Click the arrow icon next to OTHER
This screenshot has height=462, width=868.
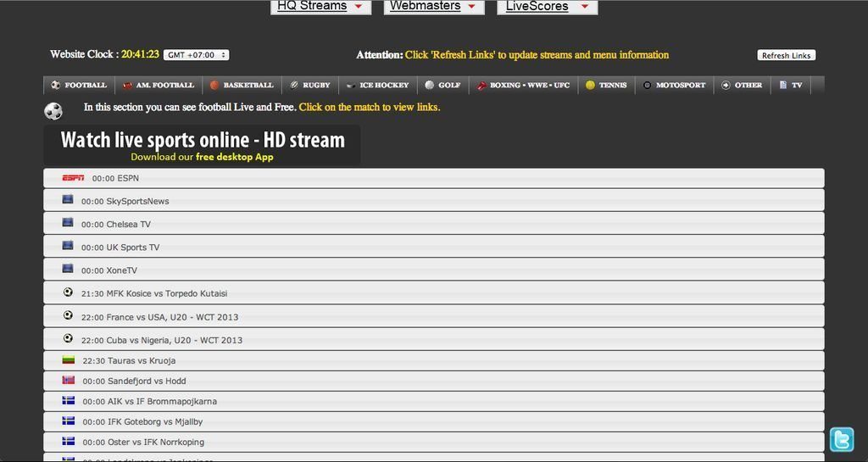point(726,86)
